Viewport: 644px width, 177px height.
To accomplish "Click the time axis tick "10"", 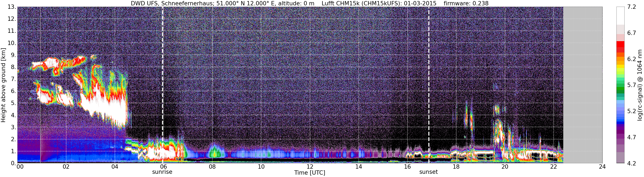I will click(261, 167).
